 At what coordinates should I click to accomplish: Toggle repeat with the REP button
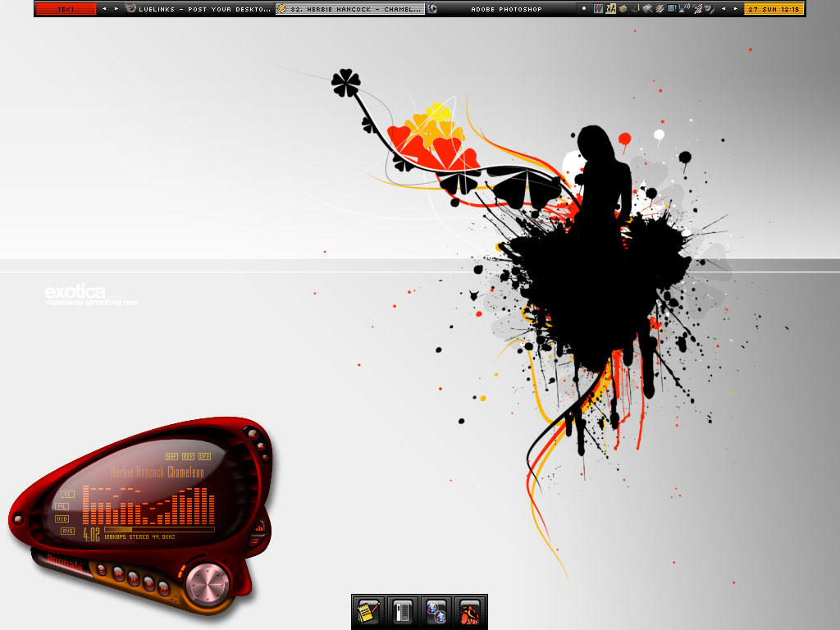(x=188, y=456)
